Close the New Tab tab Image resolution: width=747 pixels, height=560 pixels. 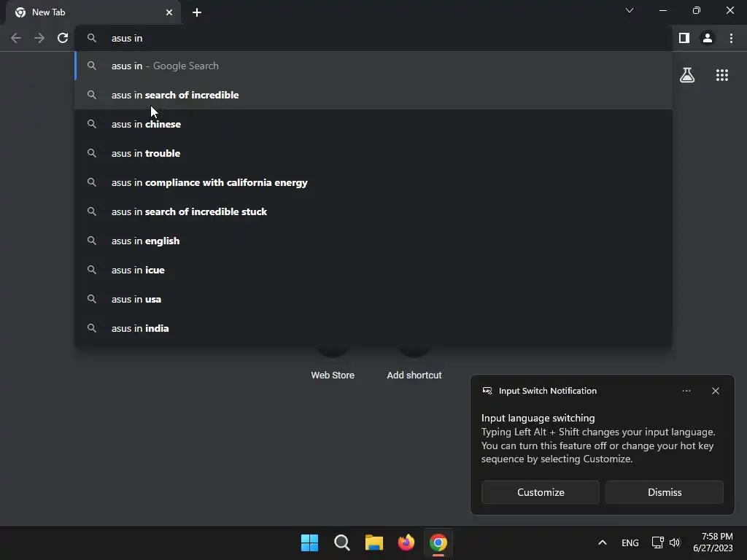[x=169, y=12]
